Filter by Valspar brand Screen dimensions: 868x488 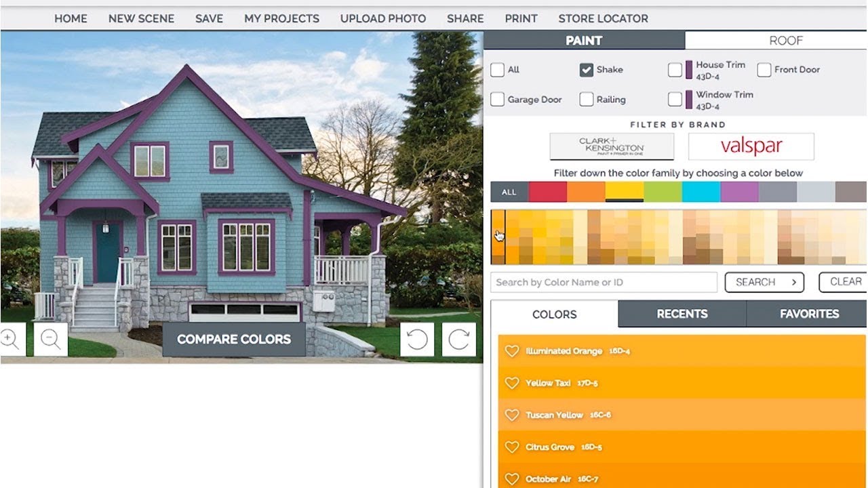(x=751, y=146)
